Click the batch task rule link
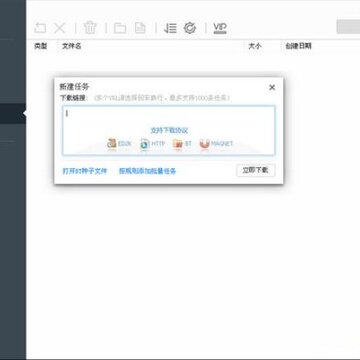Viewport: 360px width, 360px height. (x=147, y=171)
